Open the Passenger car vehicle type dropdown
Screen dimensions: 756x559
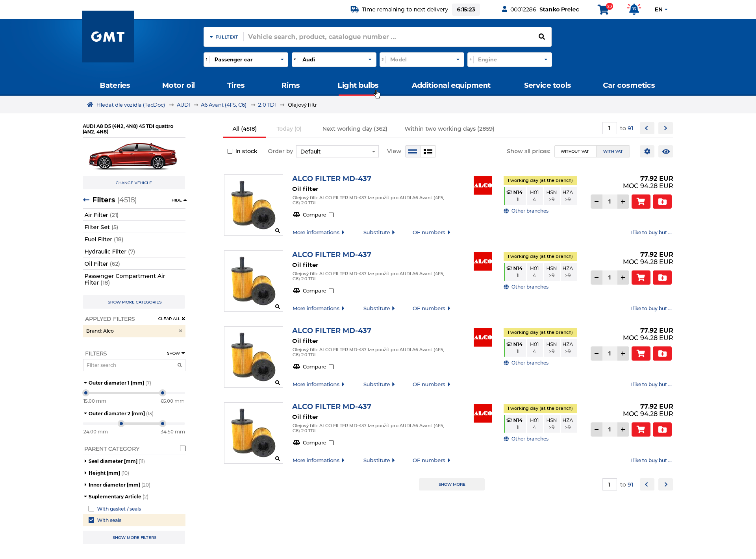(246, 60)
